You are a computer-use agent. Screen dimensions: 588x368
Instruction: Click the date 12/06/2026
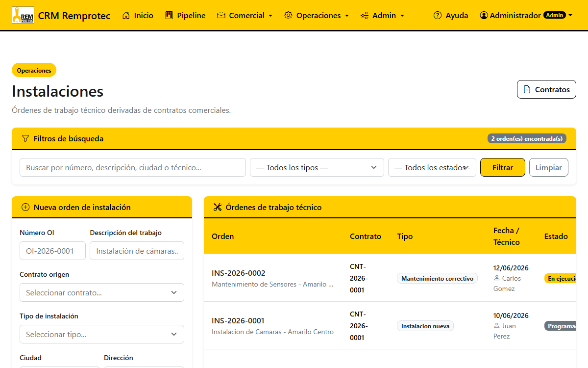511,268
